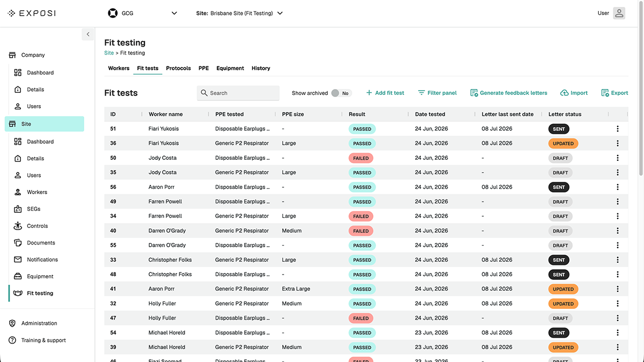The width and height of the screenshot is (644, 362).
Task: Open Notifications in the sidebar
Action: [x=42, y=260]
